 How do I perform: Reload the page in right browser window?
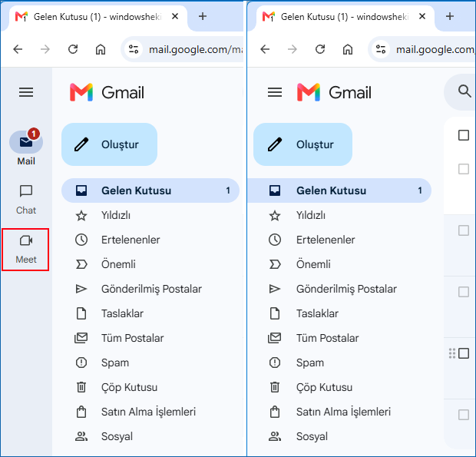pos(320,49)
